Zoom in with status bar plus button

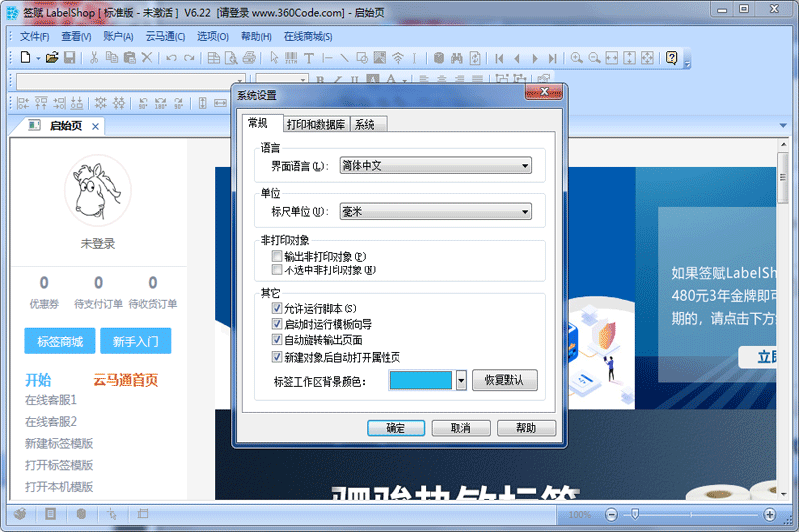click(x=769, y=514)
